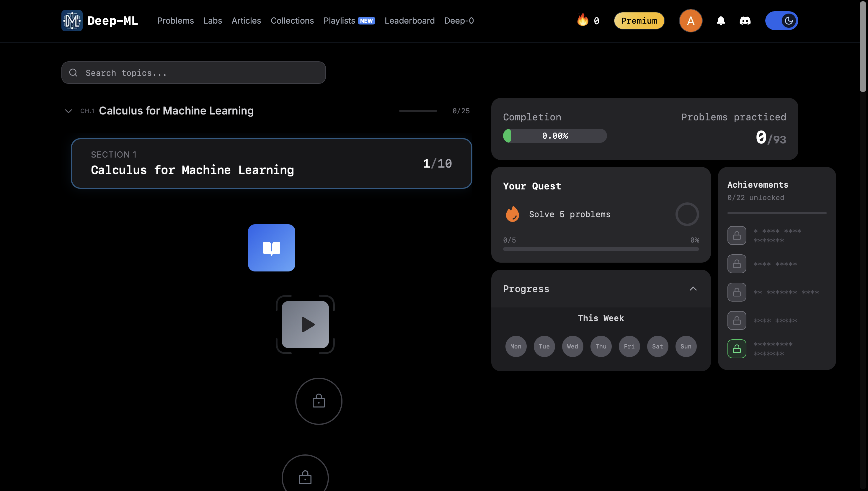This screenshot has height=491, width=868.
Task: Click the green unlocked achievement lock icon
Action: pyautogui.click(x=736, y=349)
